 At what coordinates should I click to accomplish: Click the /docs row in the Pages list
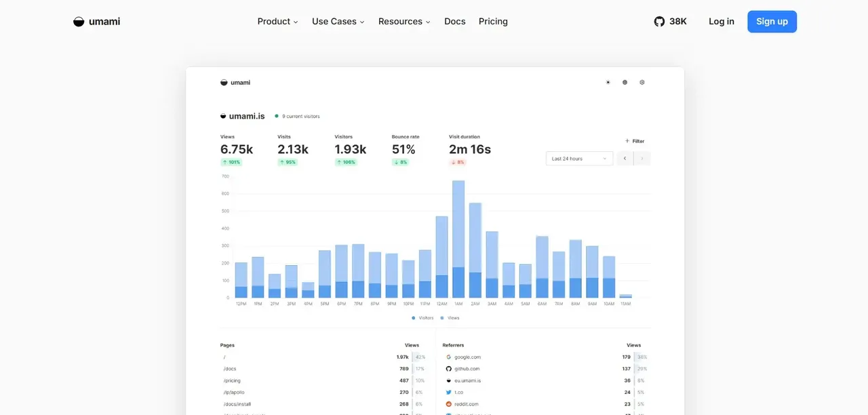(x=323, y=369)
